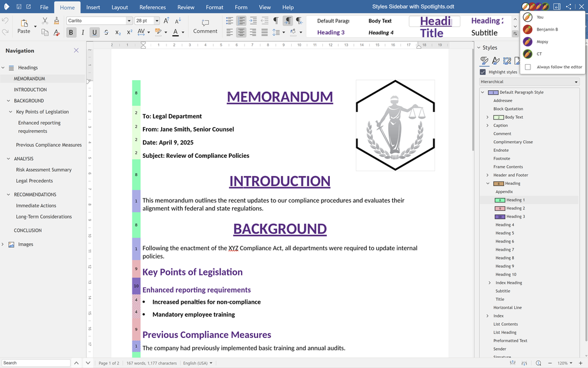Collapse BACKGROUND in Navigation tree

[x=8, y=101]
